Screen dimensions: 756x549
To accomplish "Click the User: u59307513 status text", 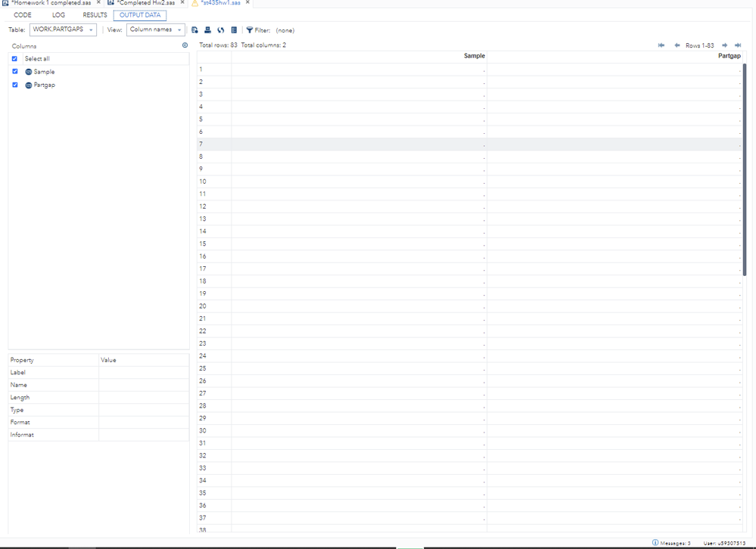I will pos(724,543).
